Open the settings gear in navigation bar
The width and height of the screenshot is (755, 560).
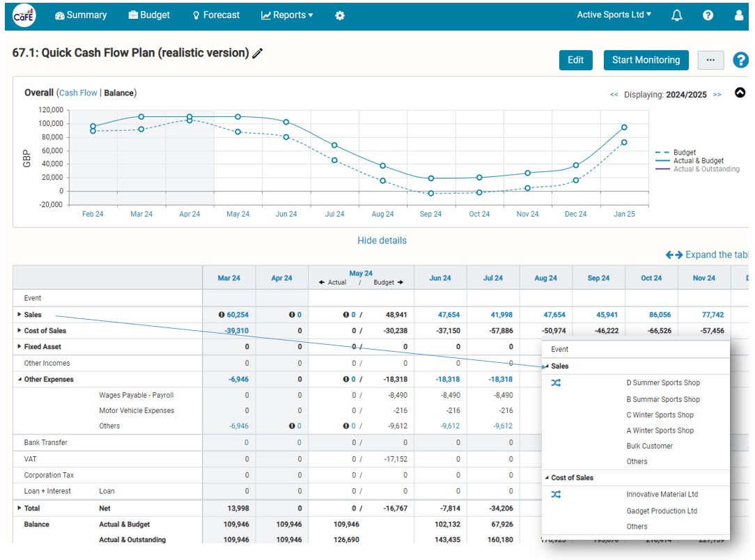pyautogui.click(x=340, y=15)
